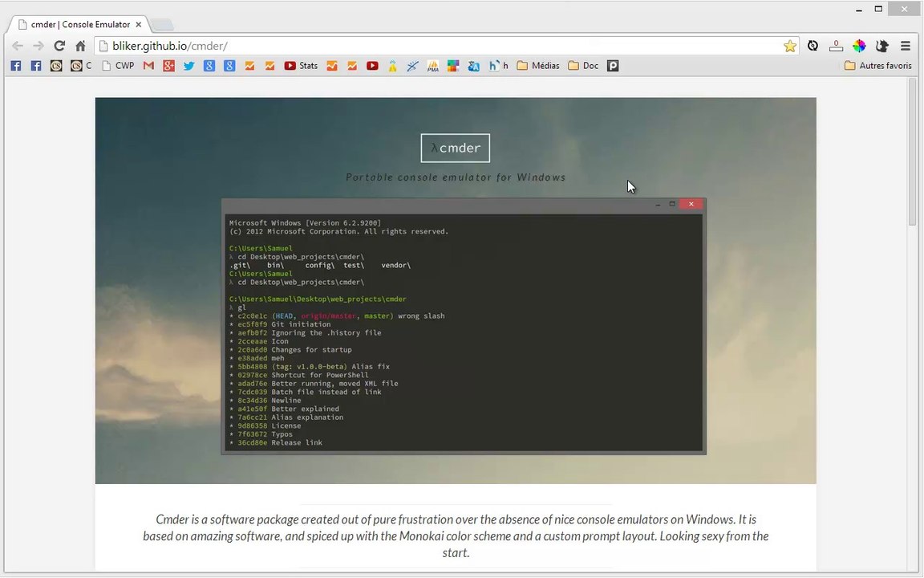Viewport: 924px width, 578px height.
Task: Click 'Portable console emulator for Windows' tagline
Action: (456, 177)
